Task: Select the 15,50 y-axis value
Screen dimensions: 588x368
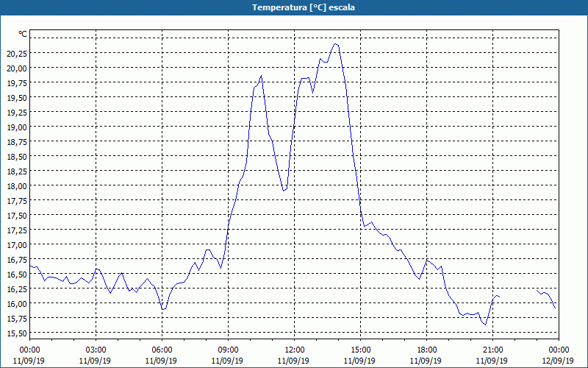Action: click(17, 333)
